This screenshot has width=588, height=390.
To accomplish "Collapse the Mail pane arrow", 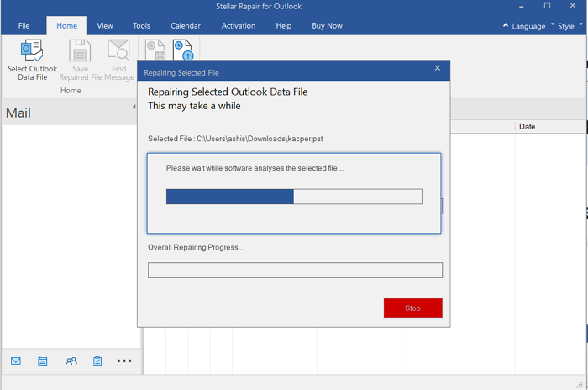I will click(134, 107).
